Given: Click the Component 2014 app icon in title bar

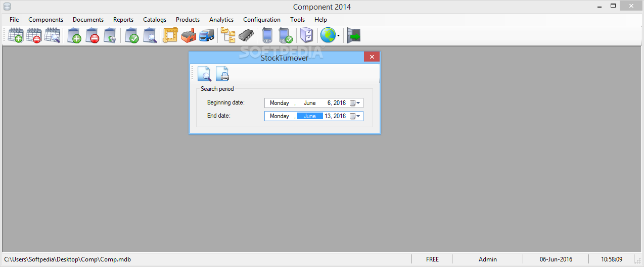Looking at the screenshot, I should (x=7, y=7).
